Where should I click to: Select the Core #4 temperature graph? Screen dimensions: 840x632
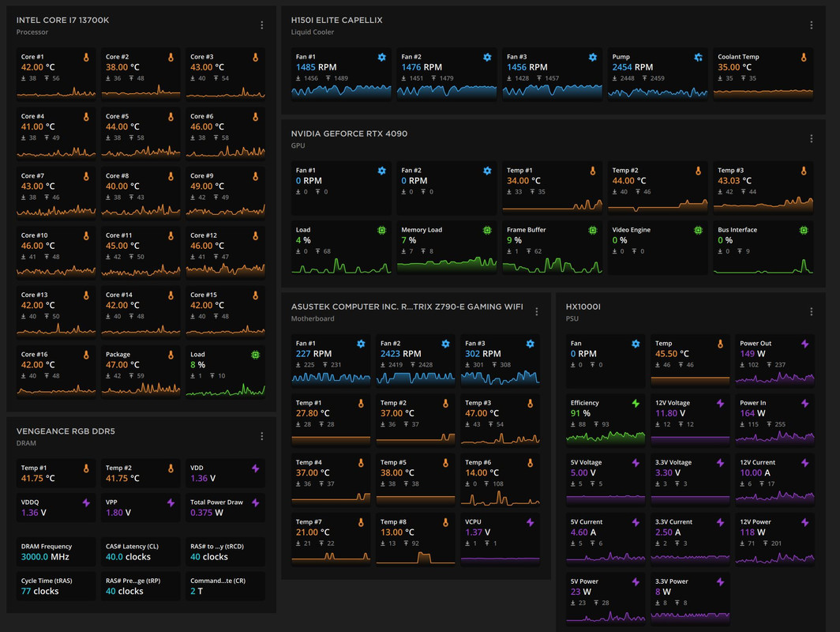pos(56,152)
